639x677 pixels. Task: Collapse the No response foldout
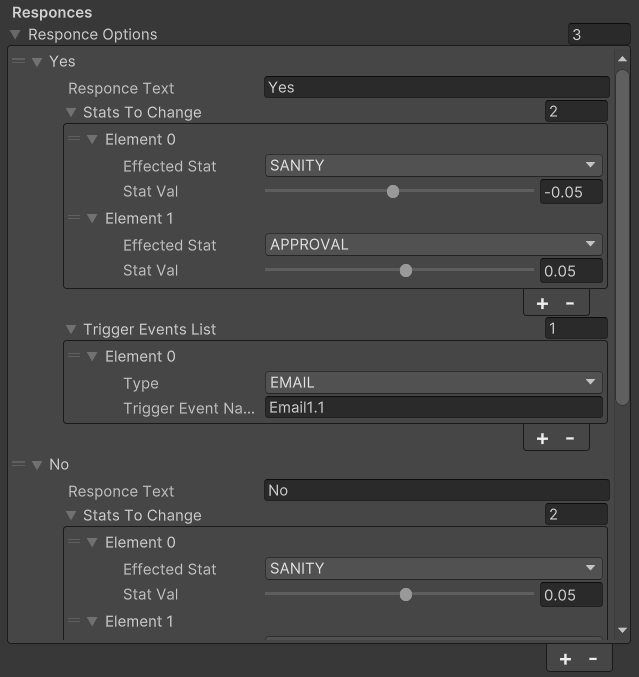click(x=37, y=465)
